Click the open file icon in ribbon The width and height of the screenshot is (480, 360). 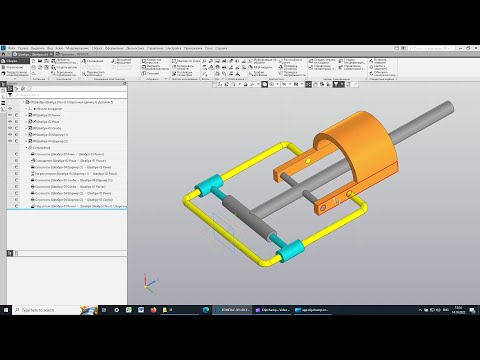tap(40, 61)
